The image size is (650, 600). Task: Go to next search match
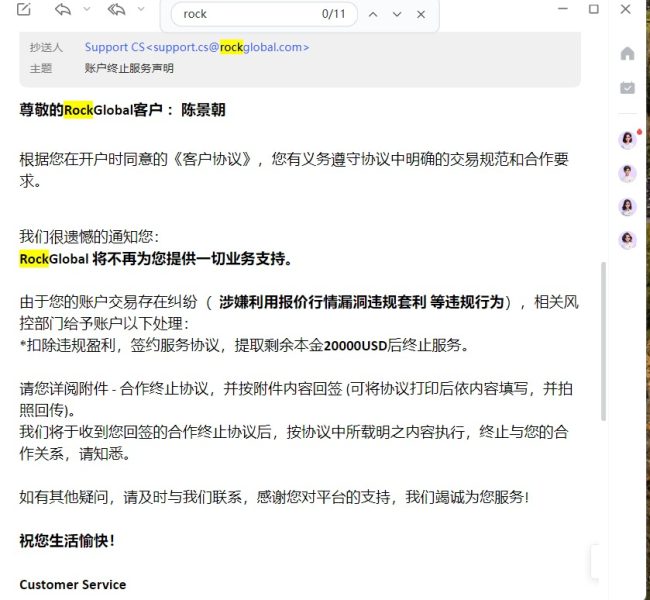397,15
